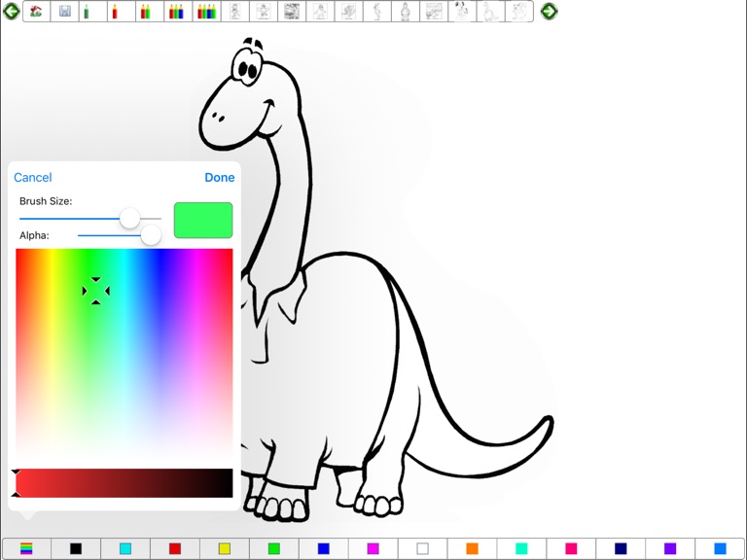Choose the yellow color swatch
This screenshot has height=560, width=747.
[225, 548]
